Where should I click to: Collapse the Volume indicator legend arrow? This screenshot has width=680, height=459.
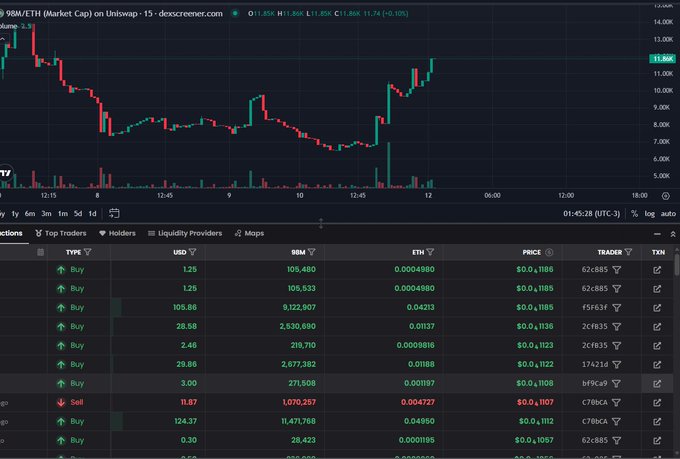click(3, 39)
